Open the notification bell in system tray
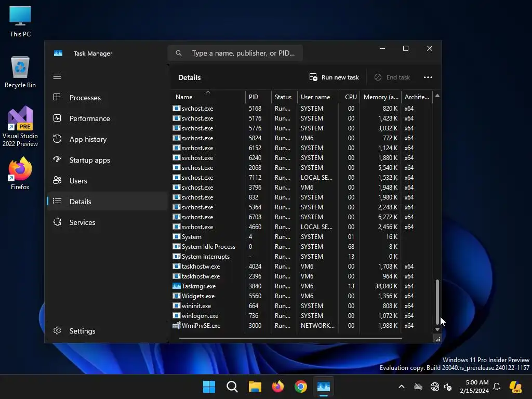 (497, 387)
